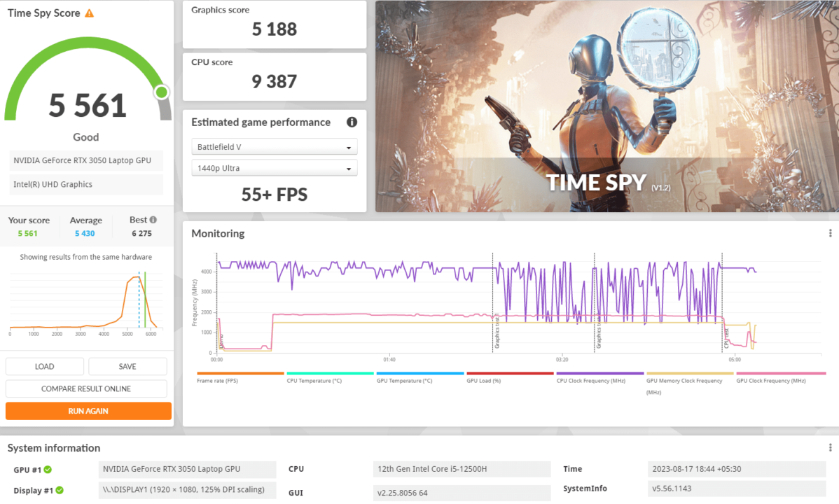The width and height of the screenshot is (839, 504).
Task: Click the GPU #1 field in System information
Action: 187,469
